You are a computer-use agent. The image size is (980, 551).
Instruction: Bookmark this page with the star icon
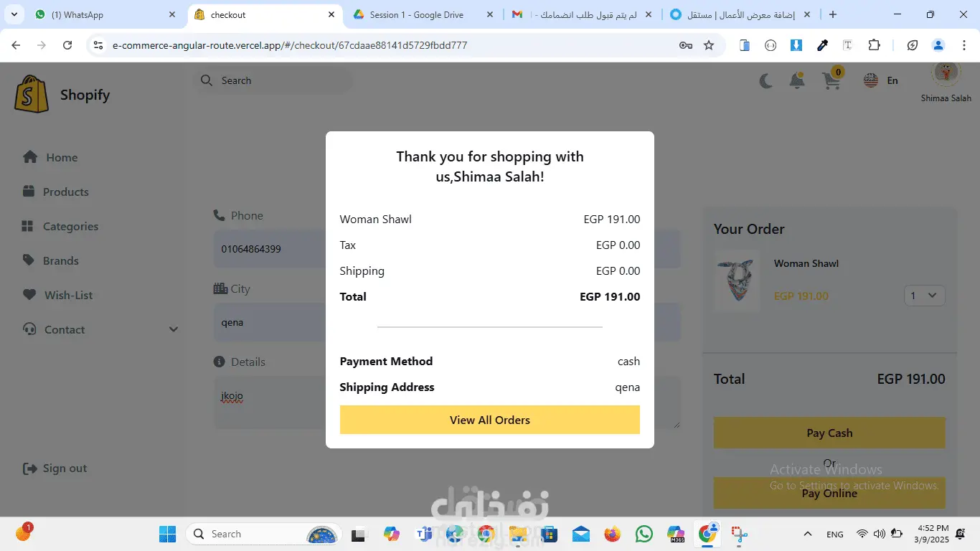[x=709, y=45]
